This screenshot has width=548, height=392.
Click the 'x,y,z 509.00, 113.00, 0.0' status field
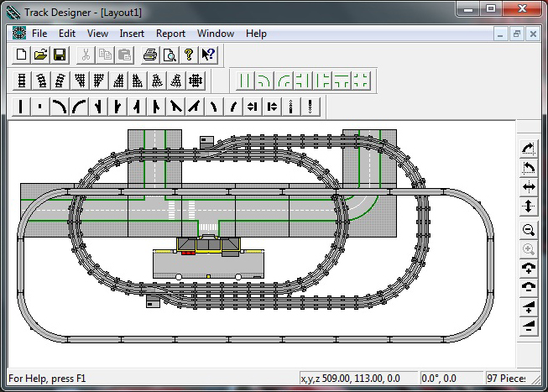click(358, 379)
